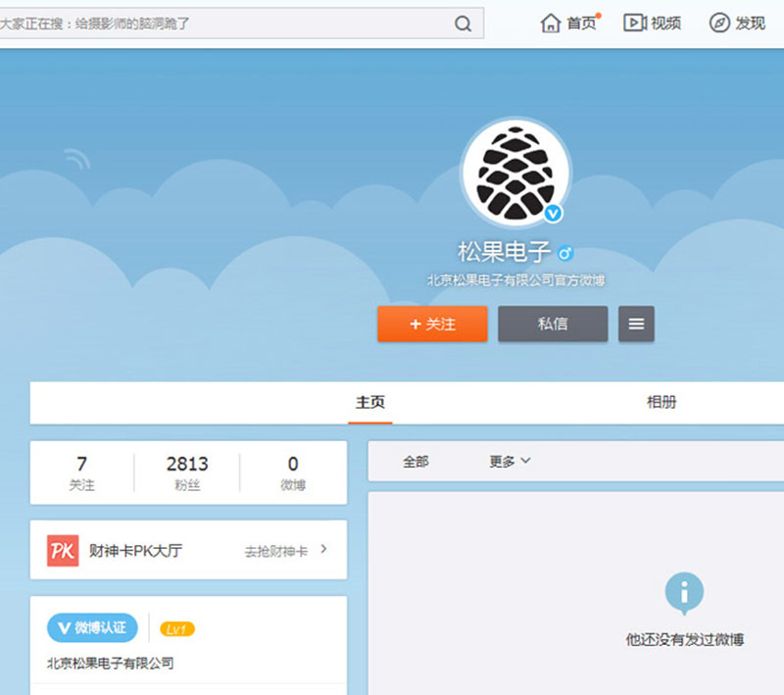Image resolution: width=784 pixels, height=695 pixels.
Task: Click the 他还没有发过微博 empty message
Action: (684, 639)
